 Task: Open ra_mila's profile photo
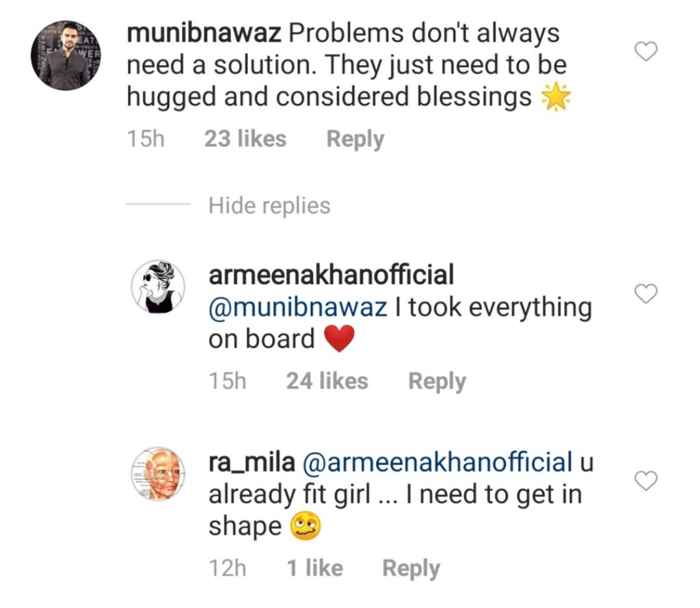click(157, 474)
